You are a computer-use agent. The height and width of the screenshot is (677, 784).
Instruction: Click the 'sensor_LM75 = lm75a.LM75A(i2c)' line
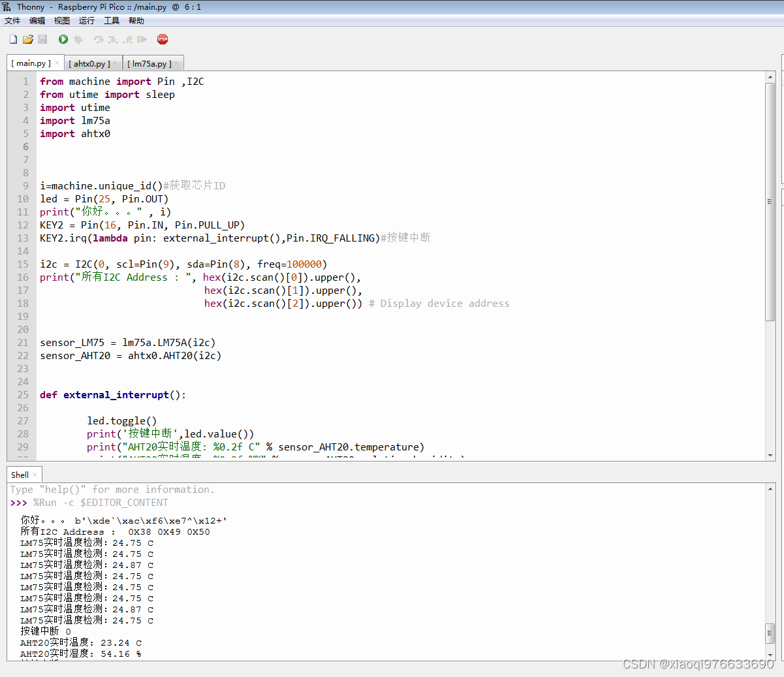[x=128, y=343]
